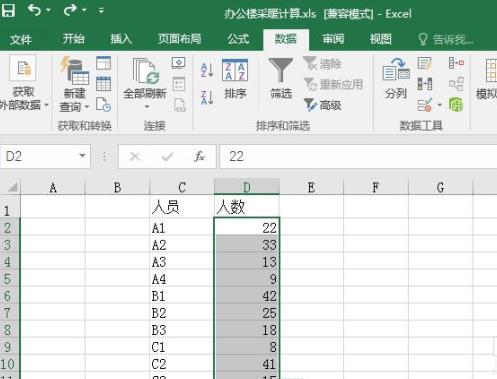Open the 排序 sort dialog button
The image size is (497, 379).
235,79
